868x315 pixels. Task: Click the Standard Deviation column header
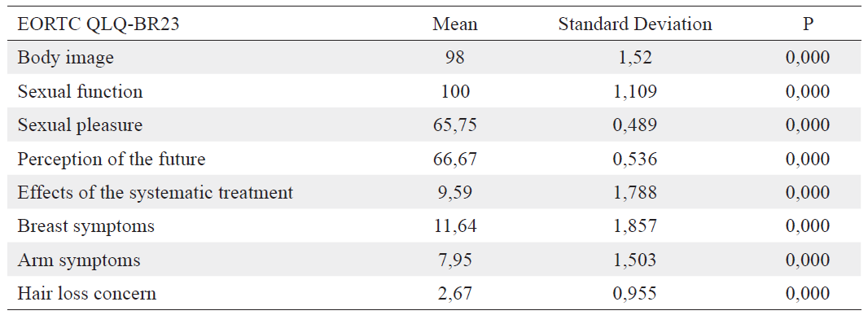coord(635,24)
